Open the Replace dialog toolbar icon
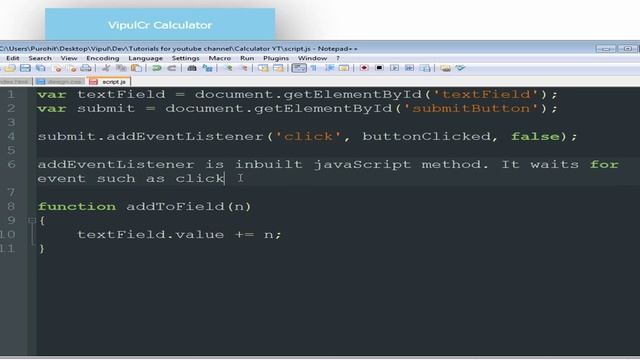Image resolution: width=640 pixels, height=360 pixels. (207, 68)
